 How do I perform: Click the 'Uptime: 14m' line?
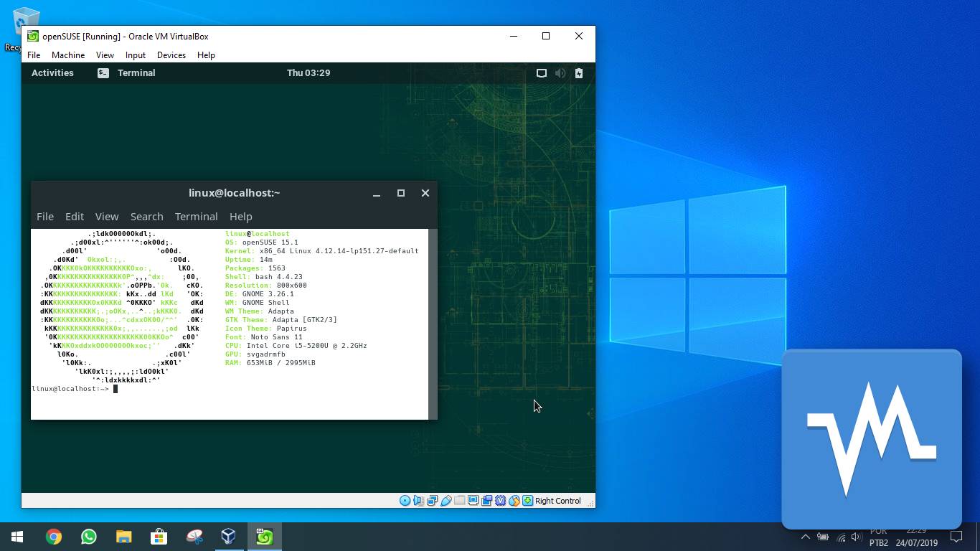(x=249, y=260)
